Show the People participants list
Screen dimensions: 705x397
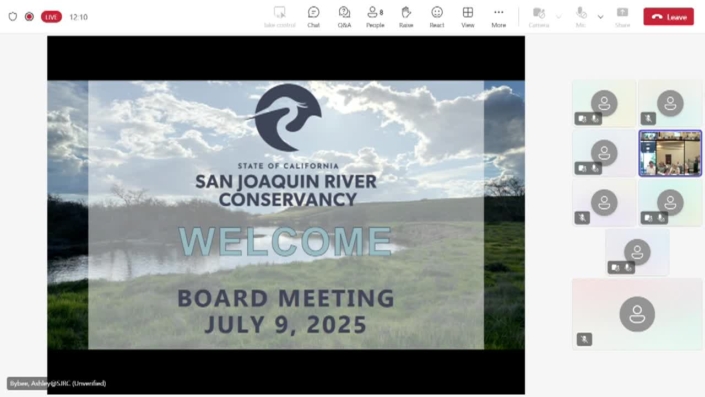pyautogui.click(x=375, y=17)
